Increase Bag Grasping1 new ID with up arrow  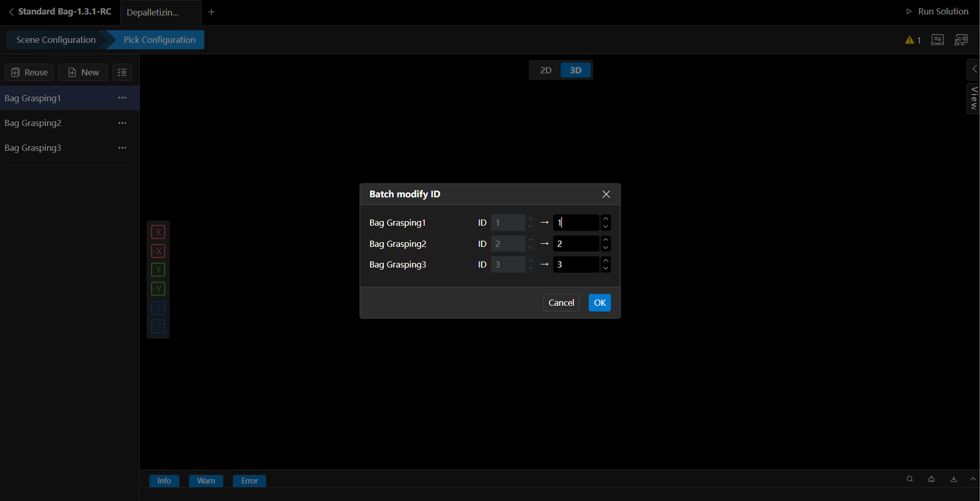(605, 219)
